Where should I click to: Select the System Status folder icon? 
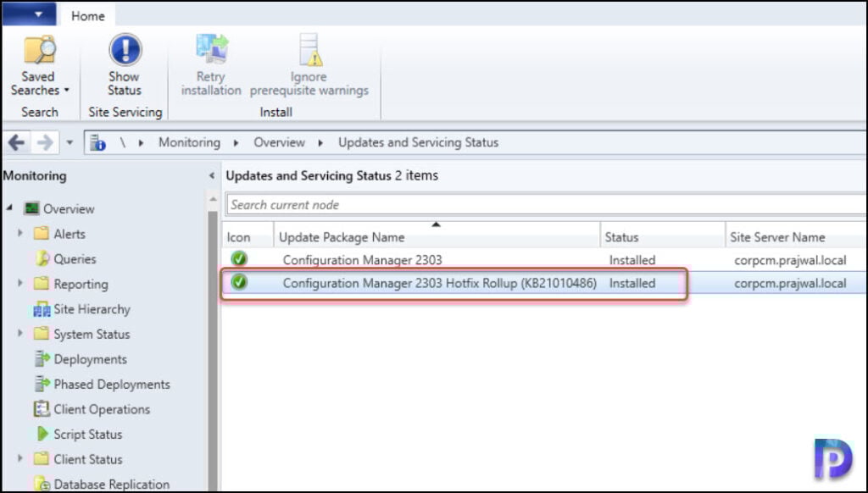[41, 334]
